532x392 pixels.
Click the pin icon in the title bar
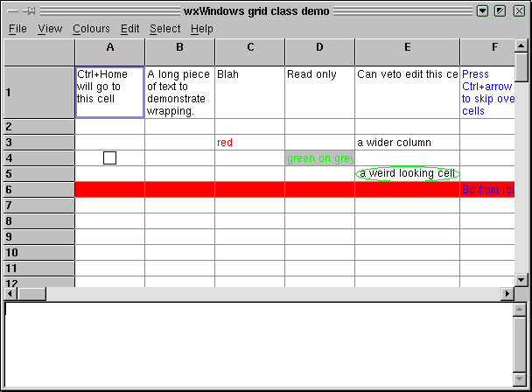29,11
